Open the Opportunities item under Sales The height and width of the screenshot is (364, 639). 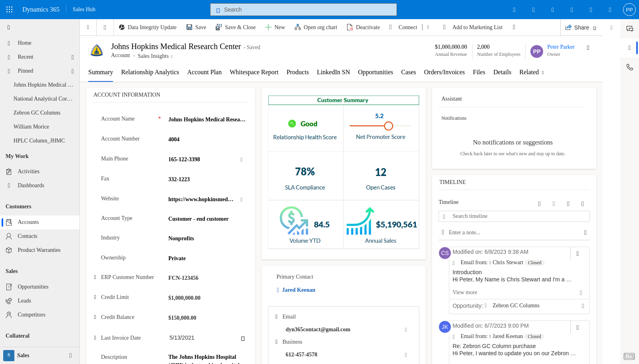click(9, 287)
